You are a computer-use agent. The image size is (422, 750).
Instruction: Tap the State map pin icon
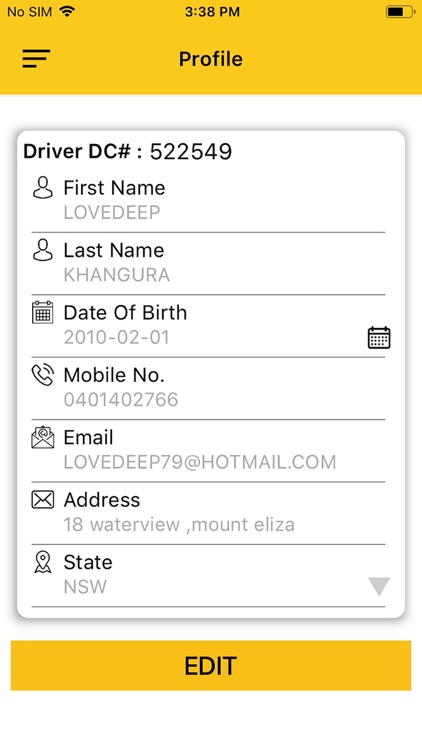click(43, 562)
